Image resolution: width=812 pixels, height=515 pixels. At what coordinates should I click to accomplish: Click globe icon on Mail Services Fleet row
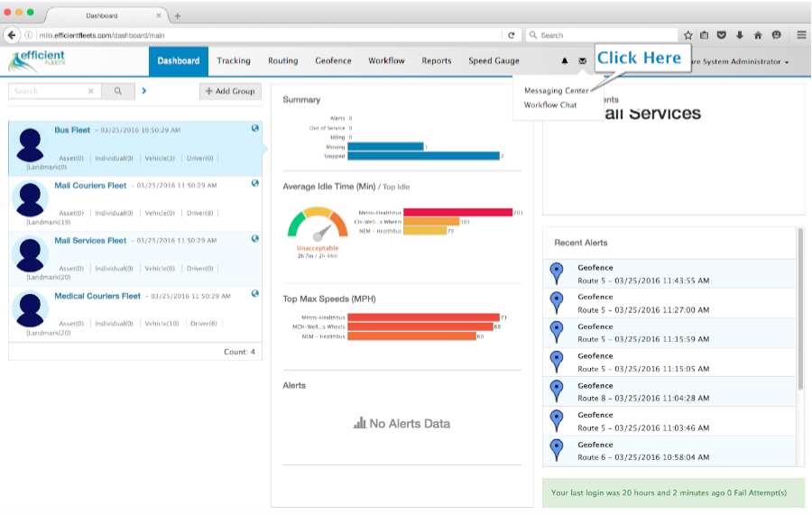pyautogui.click(x=254, y=239)
